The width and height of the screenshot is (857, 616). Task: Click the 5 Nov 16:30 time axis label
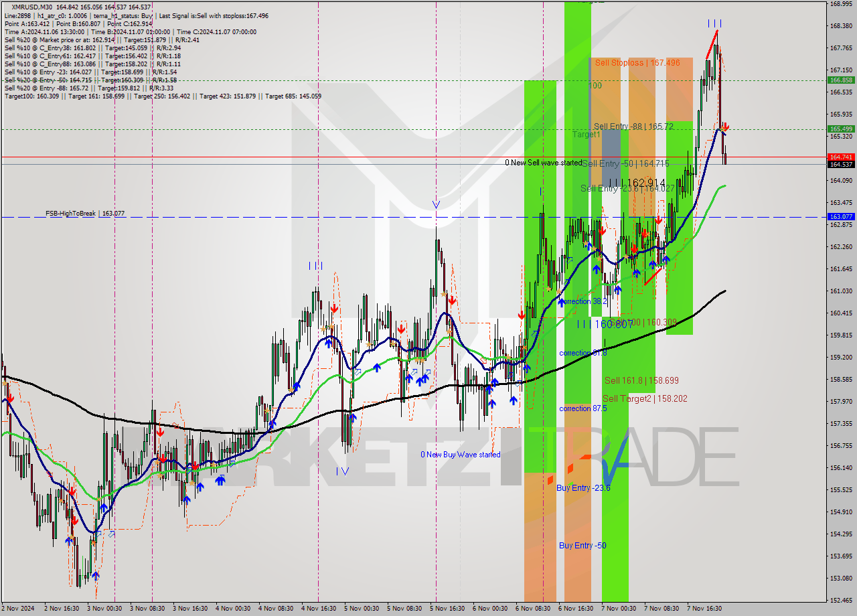(x=447, y=609)
